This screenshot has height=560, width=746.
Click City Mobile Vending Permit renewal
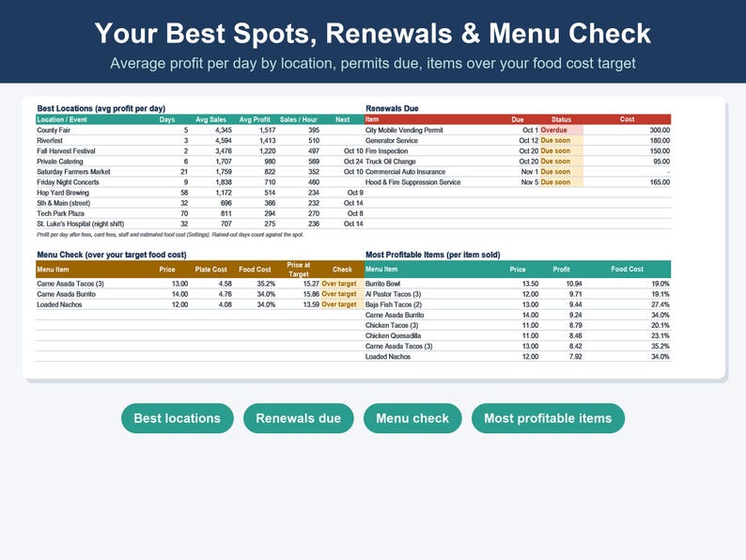[404, 130]
